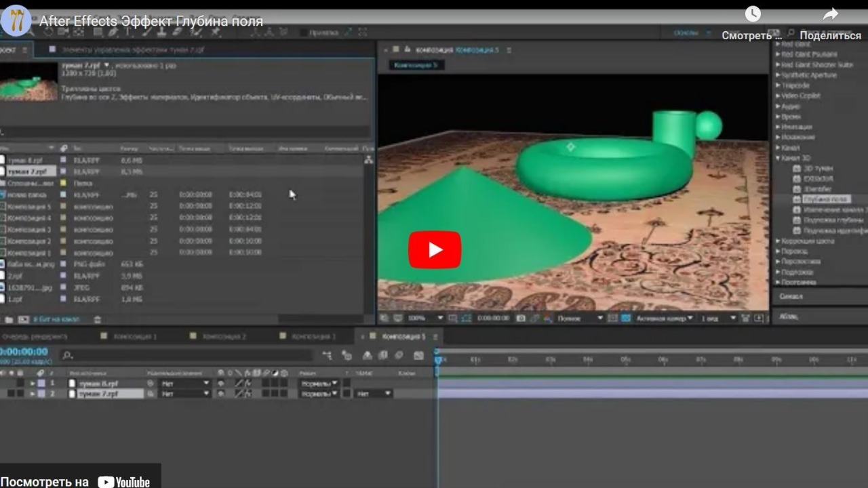The image size is (868, 488).
Task: Click the timeline search field
Action: [186, 355]
